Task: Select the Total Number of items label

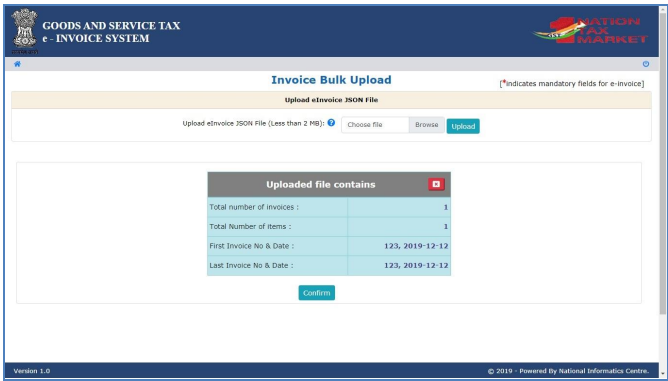Action: click(250, 226)
